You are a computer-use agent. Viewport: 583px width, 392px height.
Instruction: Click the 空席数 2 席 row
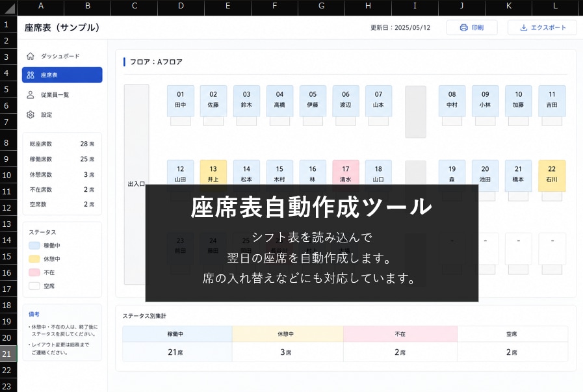(x=62, y=204)
